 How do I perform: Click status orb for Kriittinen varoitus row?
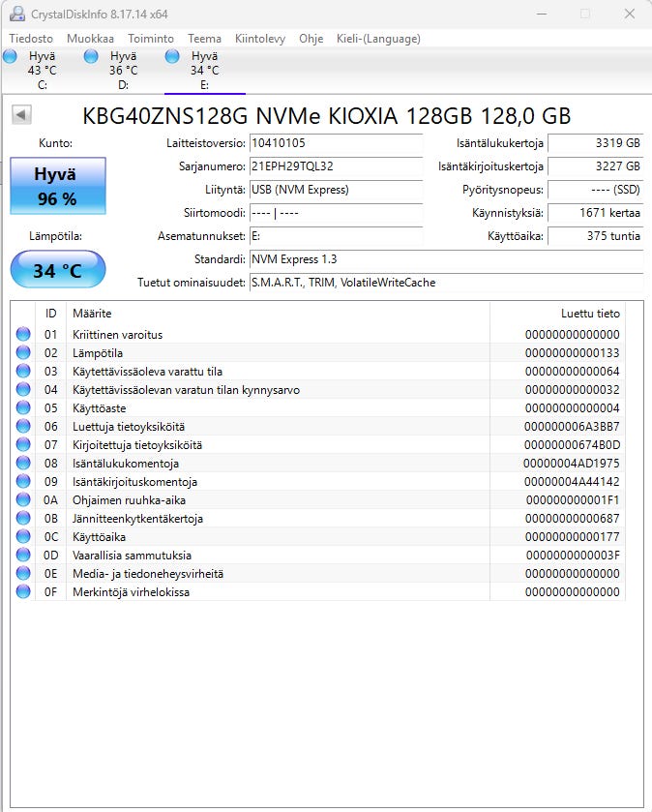23,334
